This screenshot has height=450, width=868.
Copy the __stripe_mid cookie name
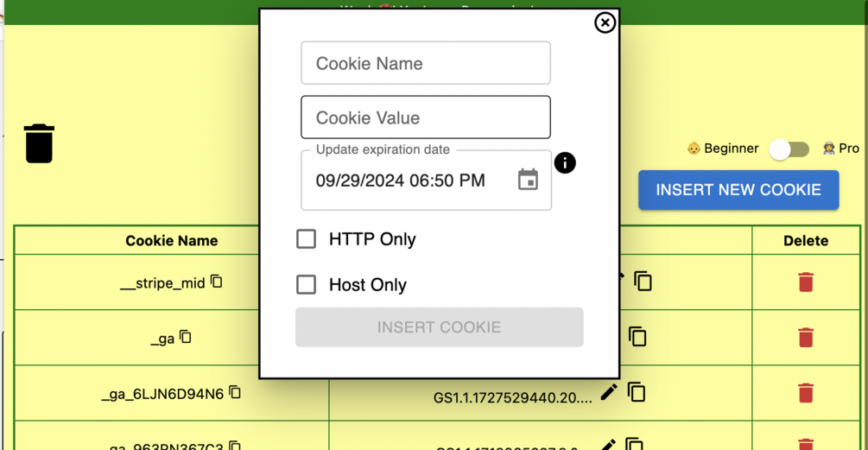217,282
